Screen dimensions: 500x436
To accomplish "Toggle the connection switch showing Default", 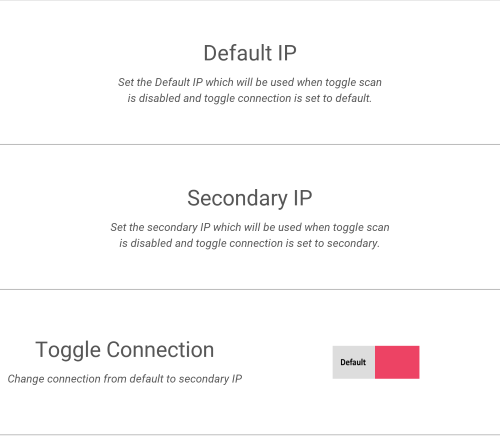I will (376, 362).
